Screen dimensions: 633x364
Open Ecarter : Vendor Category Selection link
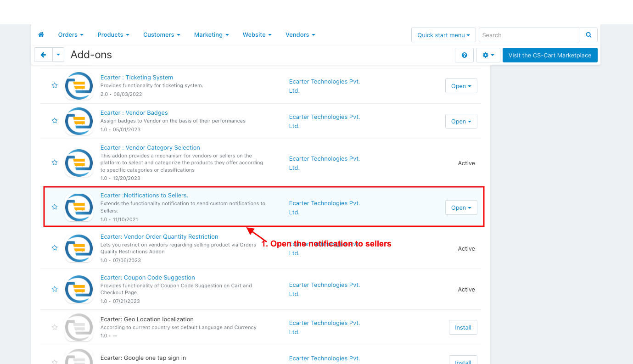(x=150, y=147)
